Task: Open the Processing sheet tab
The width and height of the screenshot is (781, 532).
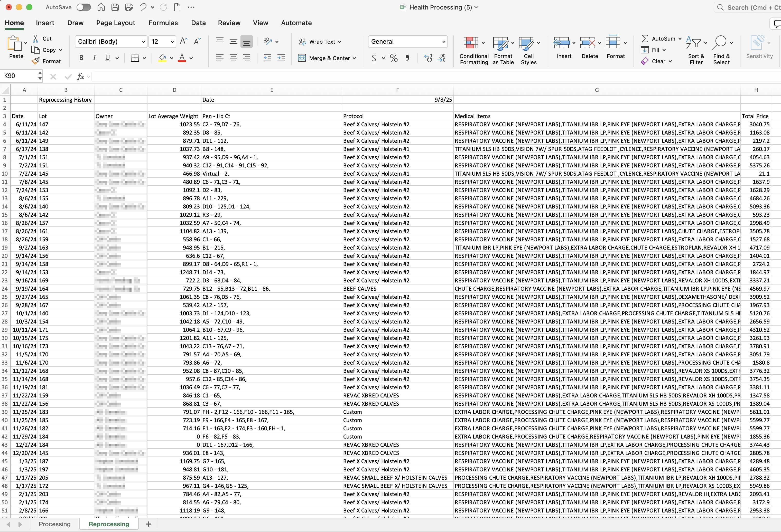Action: click(54, 524)
